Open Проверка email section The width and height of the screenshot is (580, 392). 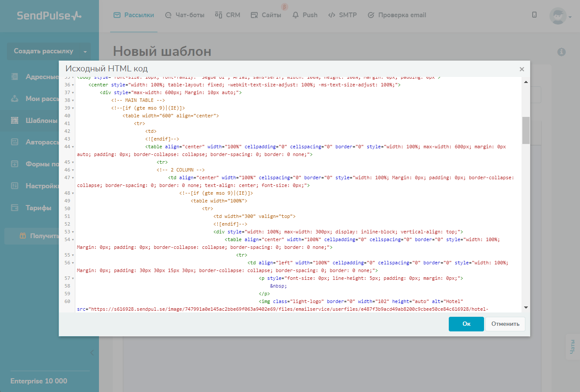[x=397, y=15]
